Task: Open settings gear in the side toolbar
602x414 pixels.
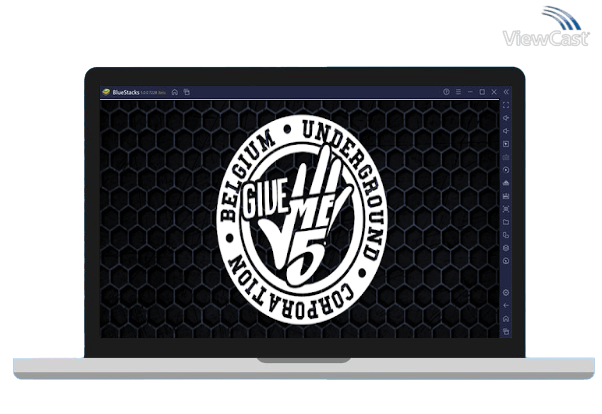Action: (x=506, y=292)
